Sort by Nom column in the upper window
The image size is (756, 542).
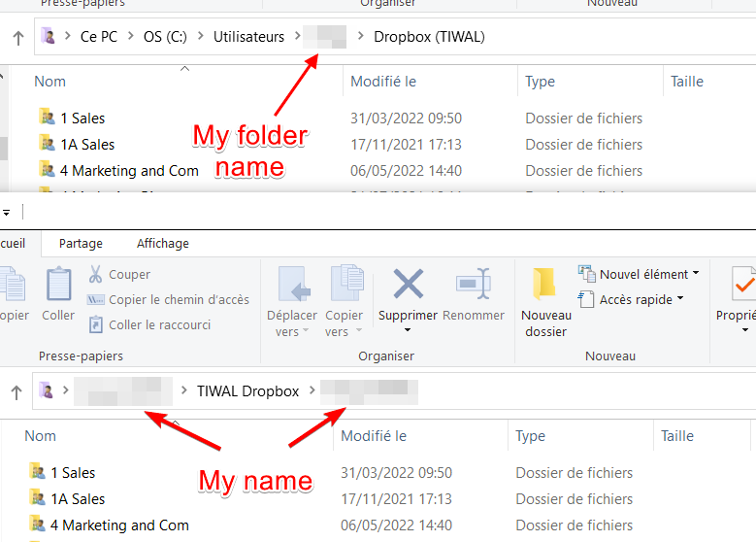click(x=49, y=82)
